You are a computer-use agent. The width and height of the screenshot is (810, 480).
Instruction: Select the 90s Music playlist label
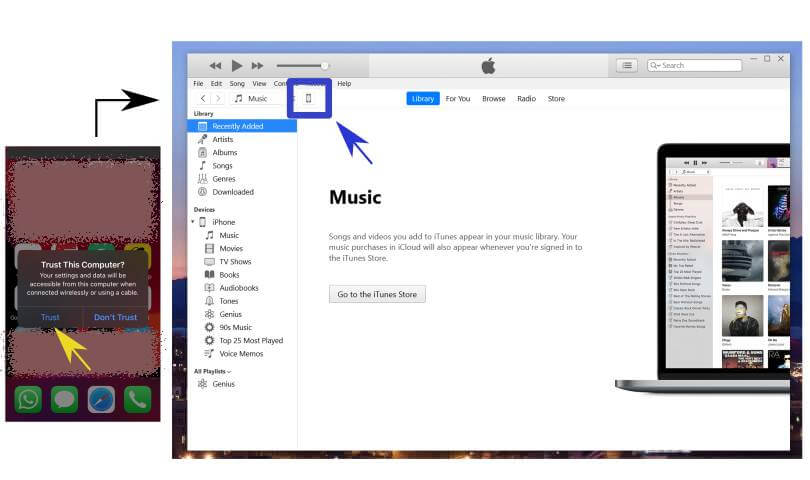click(x=236, y=327)
